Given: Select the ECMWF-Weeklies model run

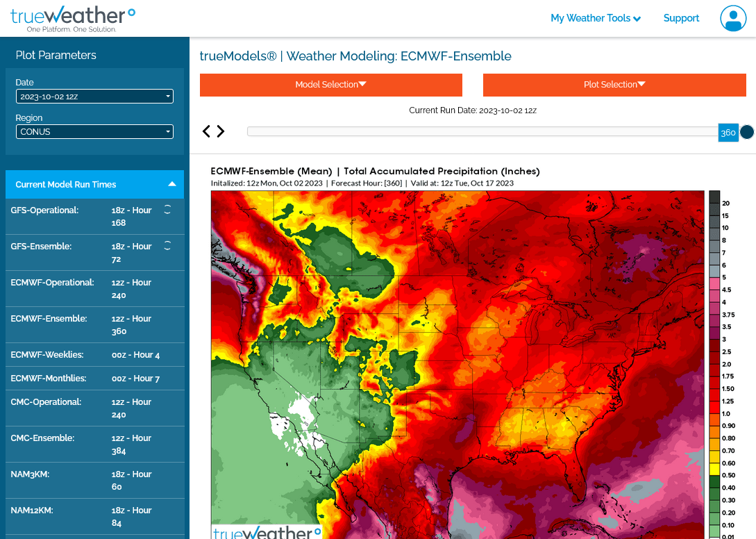Looking at the screenshot, I should coord(94,355).
